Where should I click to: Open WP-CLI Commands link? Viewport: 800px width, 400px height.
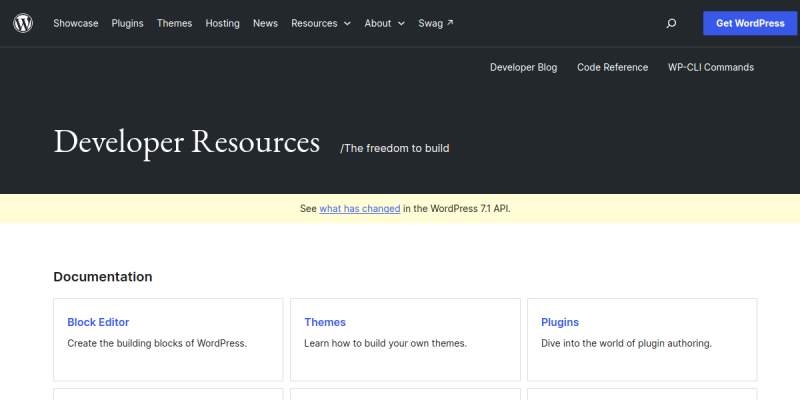711,67
